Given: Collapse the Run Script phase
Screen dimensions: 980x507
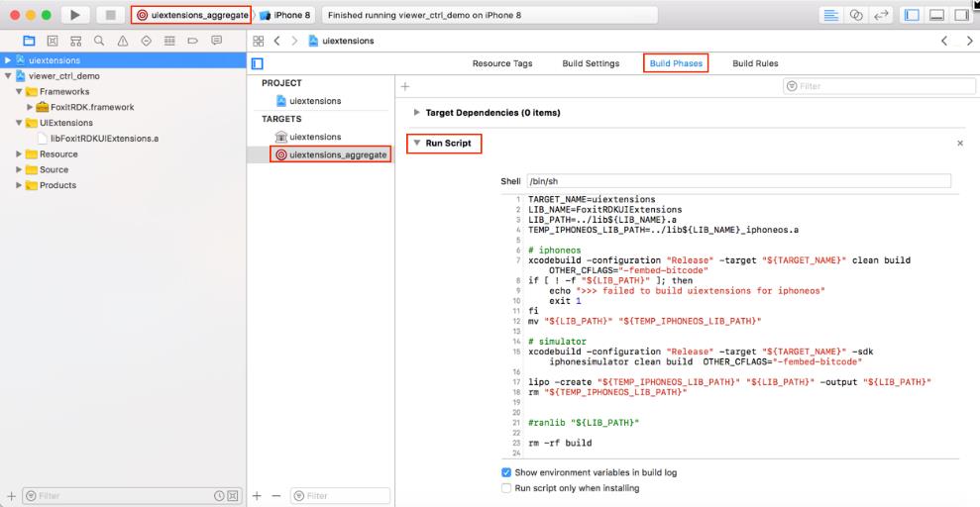Looking at the screenshot, I should (x=417, y=144).
